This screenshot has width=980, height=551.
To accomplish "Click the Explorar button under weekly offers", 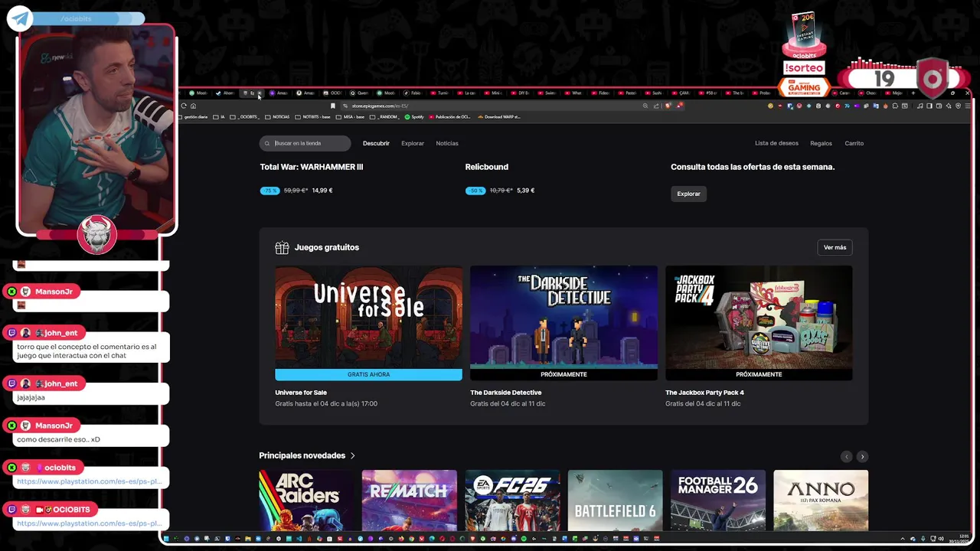I will (688, 194).
